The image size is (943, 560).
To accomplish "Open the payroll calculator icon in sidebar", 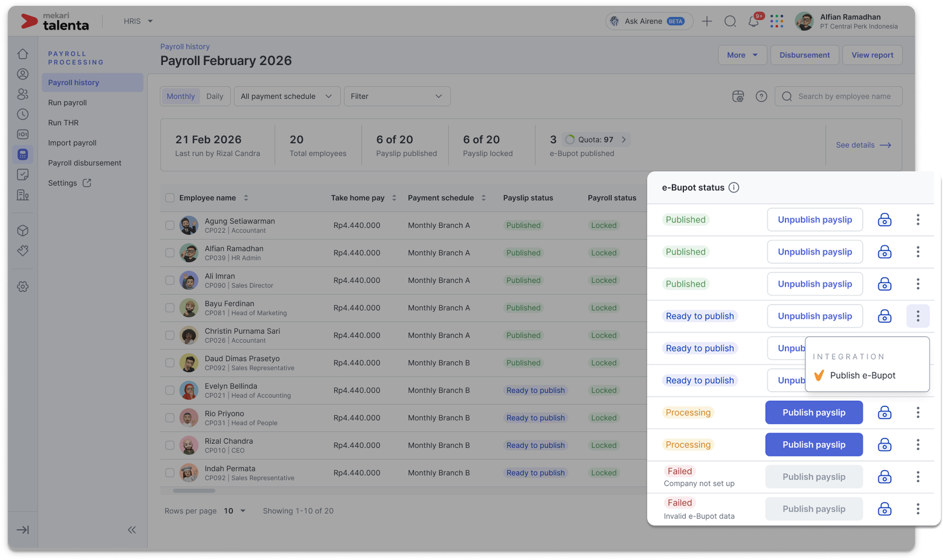I will (23, 154).
